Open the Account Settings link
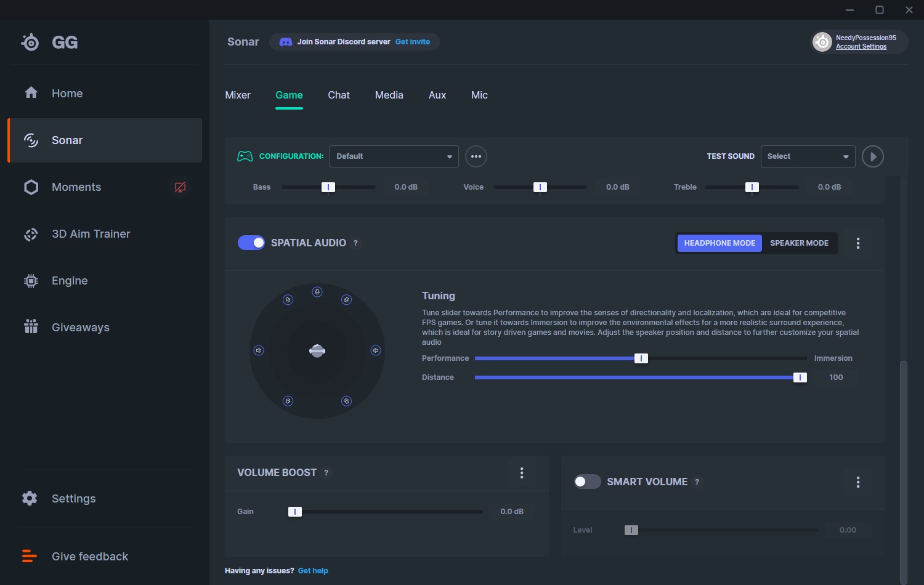 click(x=861, y=47)
